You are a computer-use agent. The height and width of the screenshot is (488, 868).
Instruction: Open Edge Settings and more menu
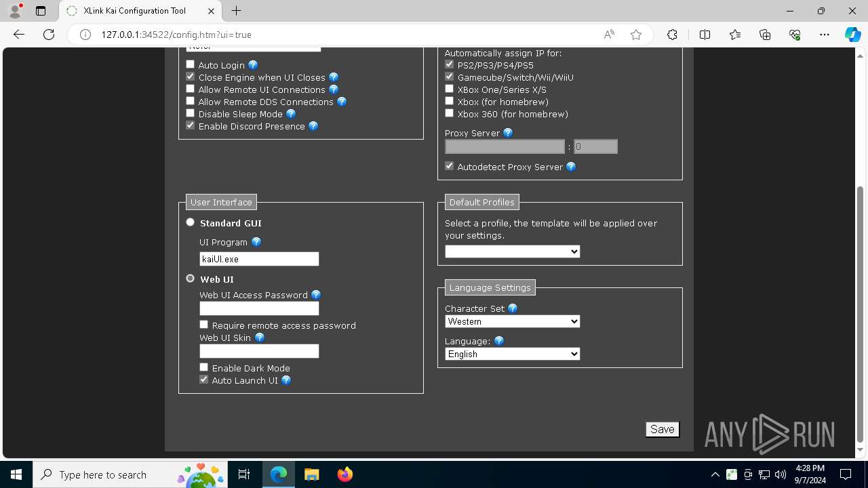click(825, 35)
